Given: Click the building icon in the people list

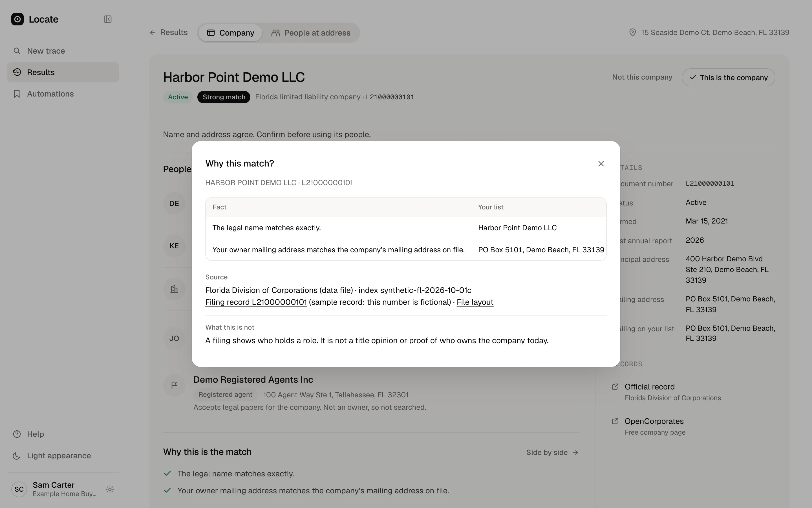Looking at the screenshot, I should pos(174,289).
